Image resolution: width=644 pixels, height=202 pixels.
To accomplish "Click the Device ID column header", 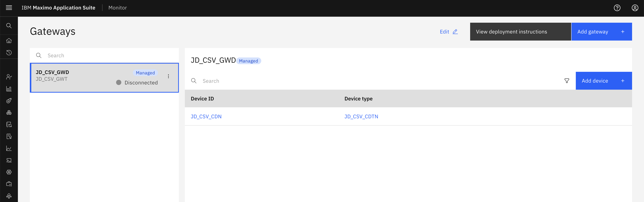I will [x=202, y=99].
